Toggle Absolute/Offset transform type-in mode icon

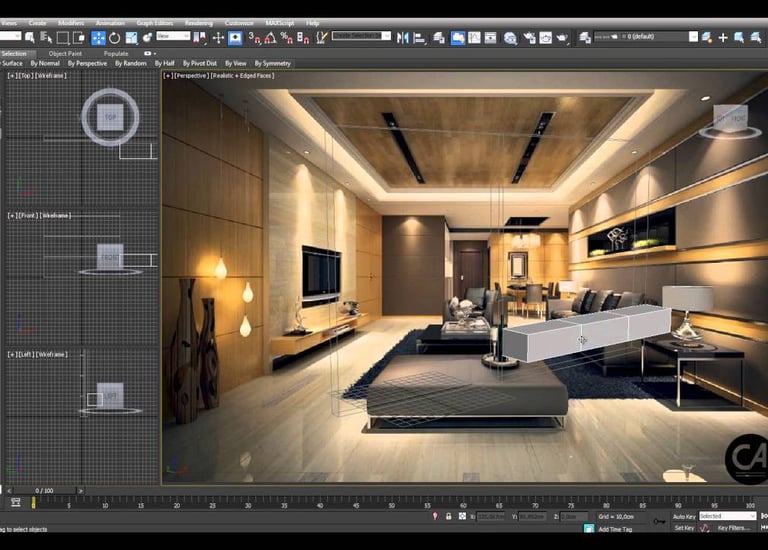tap(462, 516)
